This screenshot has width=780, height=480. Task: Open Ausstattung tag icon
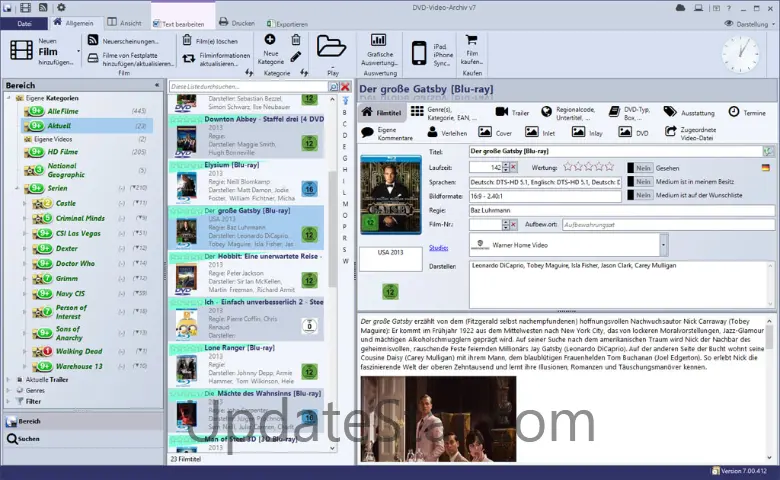[670, 112]
